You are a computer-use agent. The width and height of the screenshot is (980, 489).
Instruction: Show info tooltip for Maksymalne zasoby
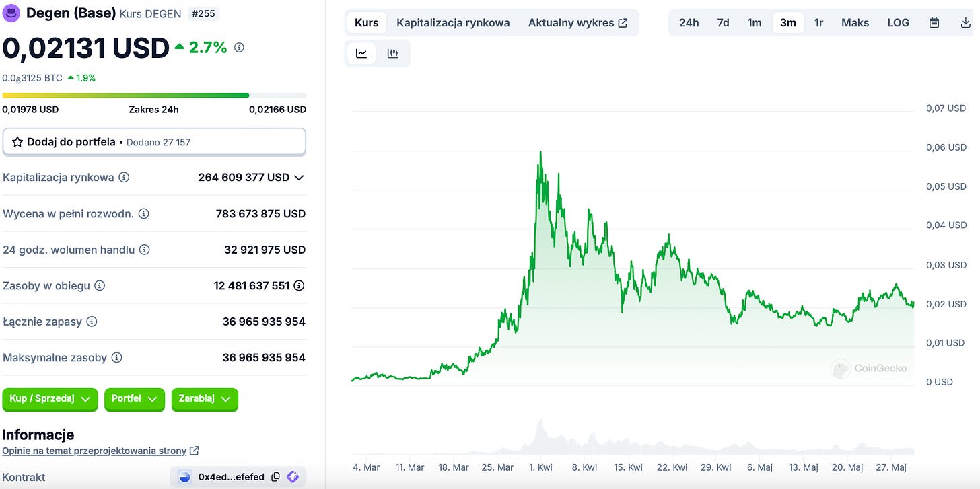tap(116, 358)
